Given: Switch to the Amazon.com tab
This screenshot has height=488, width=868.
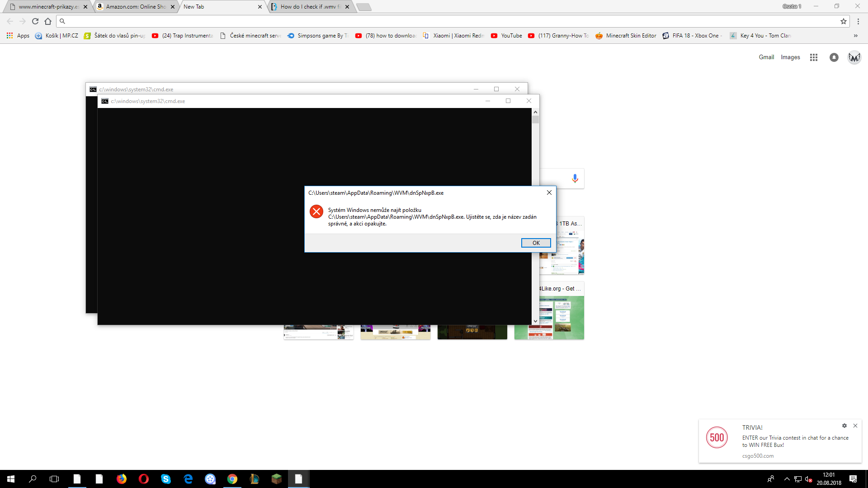Looking at the screenshot, I should [136, 7].
